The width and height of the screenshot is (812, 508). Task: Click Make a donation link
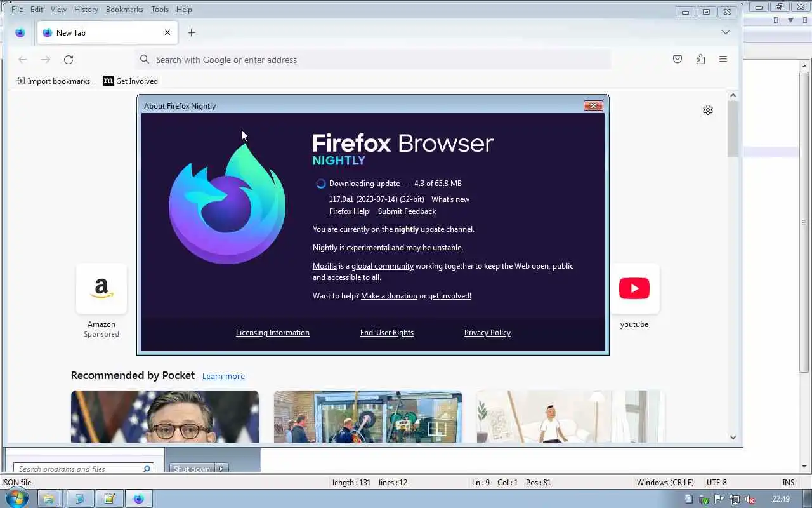click(389, 296)
